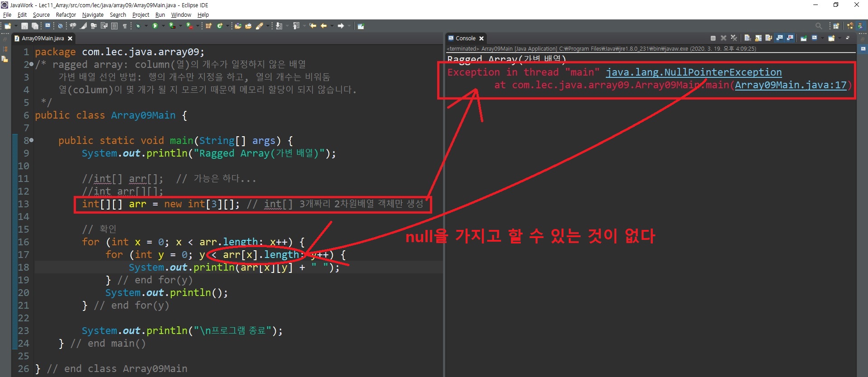Follow the Array09Main.java:17 stack trace link
This screenshot has width=868, height=377.
791,85
